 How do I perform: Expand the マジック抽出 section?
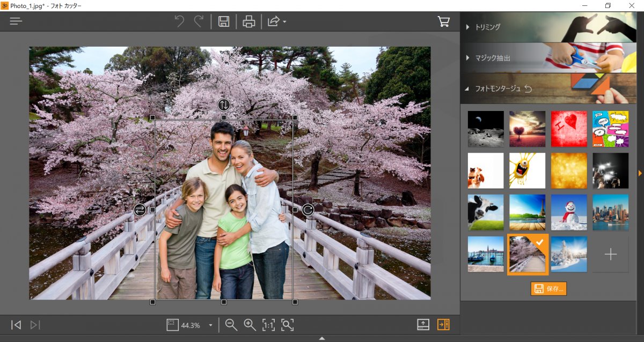pyautogui.click(x=492, y=58)
